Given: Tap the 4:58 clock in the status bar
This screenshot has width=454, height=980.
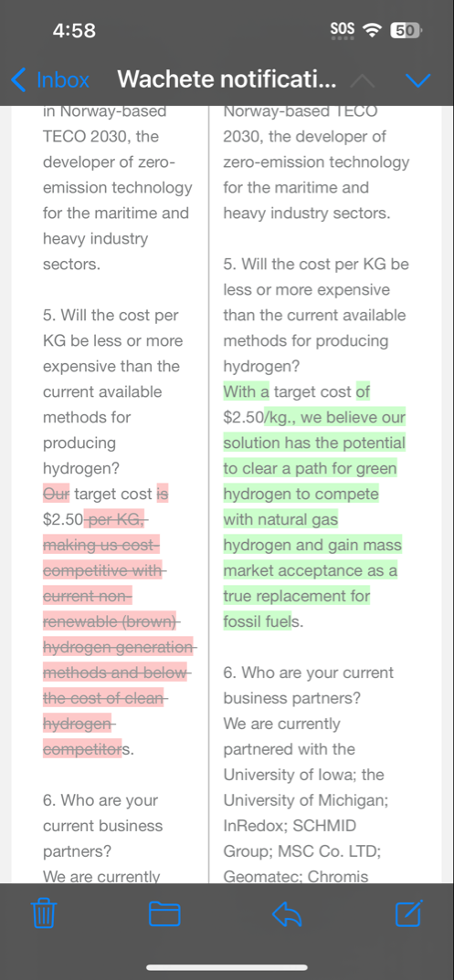Looking at the screenshot, I should pyautogui.click(x=74, y=30).
